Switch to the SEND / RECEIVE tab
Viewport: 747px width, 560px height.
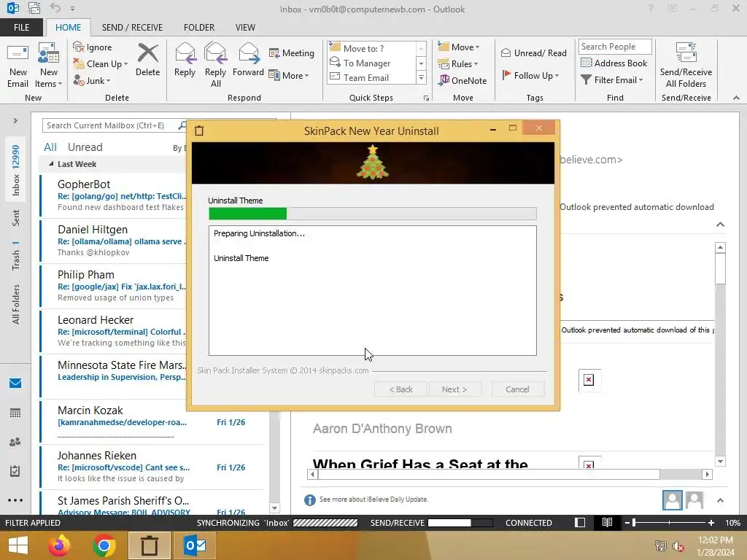tap(132, 27)
